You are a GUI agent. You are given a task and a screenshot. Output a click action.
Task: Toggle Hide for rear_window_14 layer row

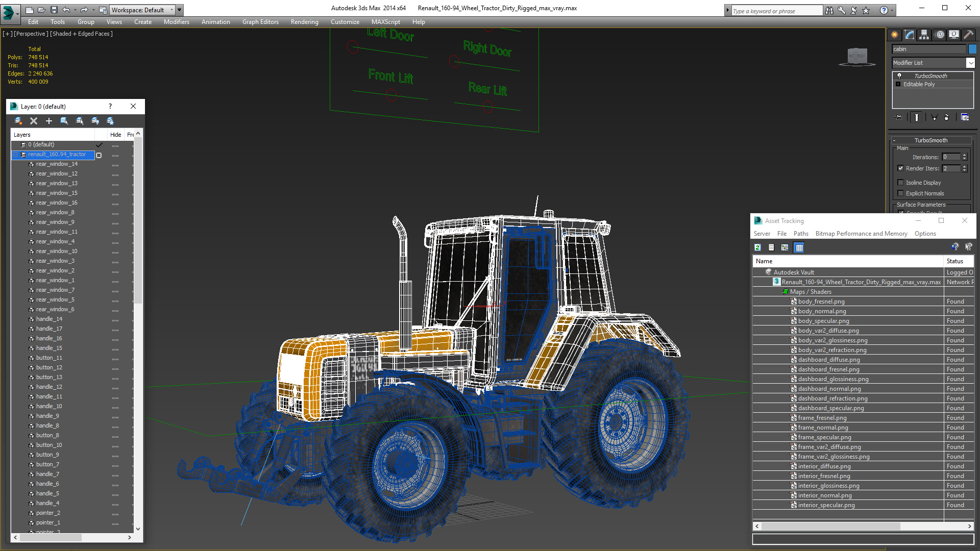coord(115,165)
